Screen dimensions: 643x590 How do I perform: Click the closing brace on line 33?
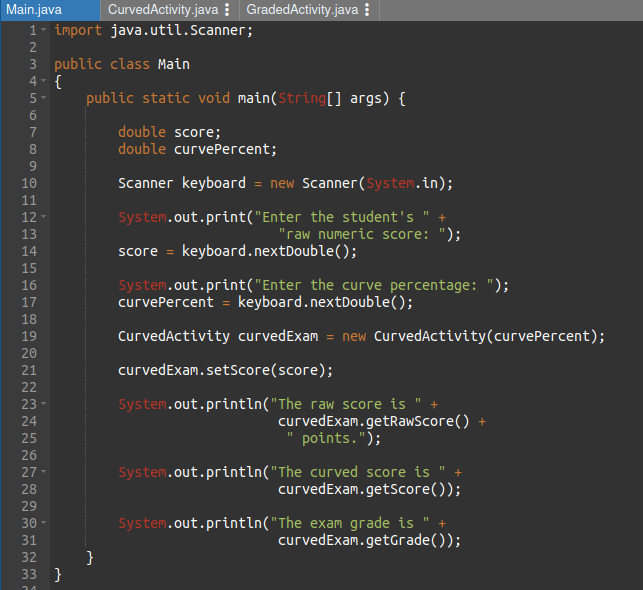(x=58, y=574)
